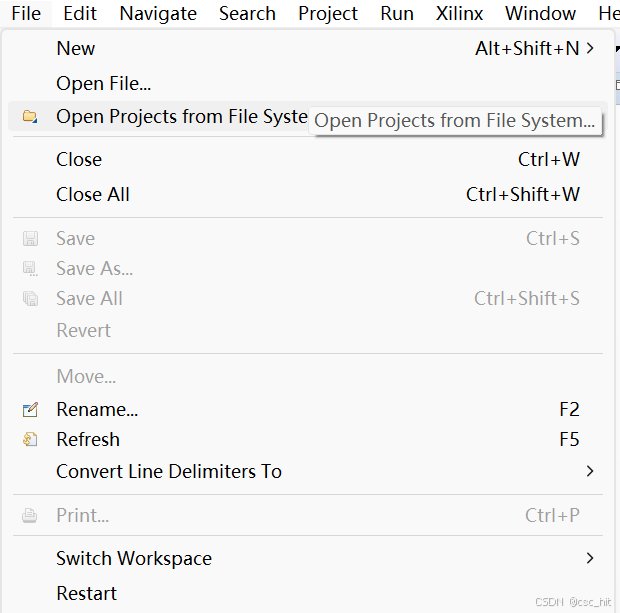This screenshot has height=613, width=620.
Task: Expand the New submenu arrow
Action: coord(590,48)
